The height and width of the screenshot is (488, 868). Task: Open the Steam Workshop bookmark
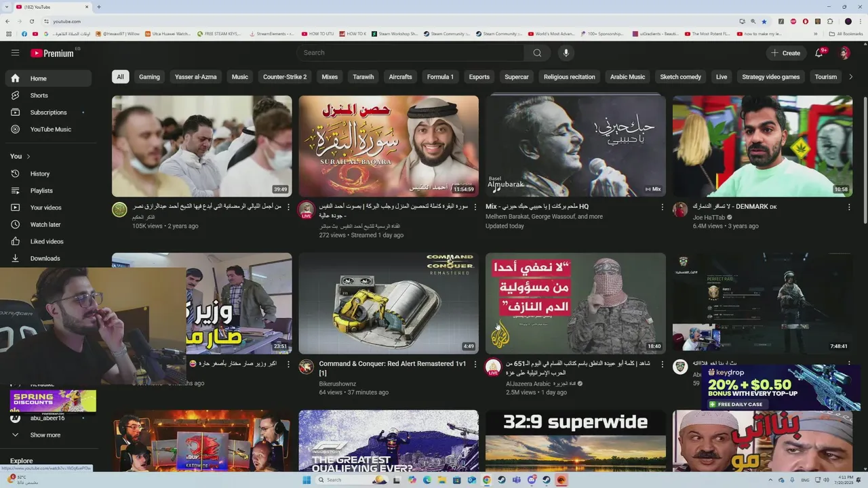point(394,34)
